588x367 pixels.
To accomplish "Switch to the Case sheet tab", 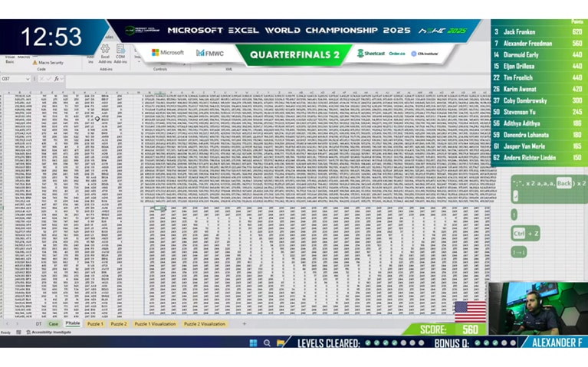I will (x=53, y=323).
